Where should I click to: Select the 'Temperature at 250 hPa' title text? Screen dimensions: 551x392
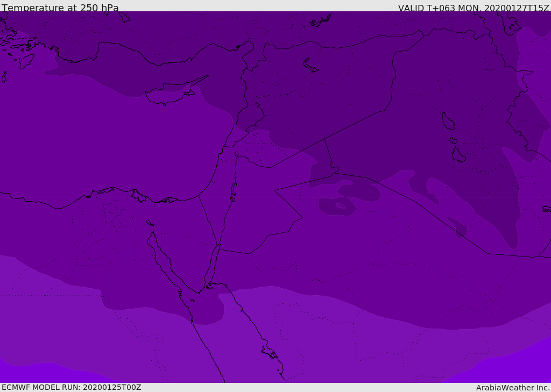[x=60, y=8]
